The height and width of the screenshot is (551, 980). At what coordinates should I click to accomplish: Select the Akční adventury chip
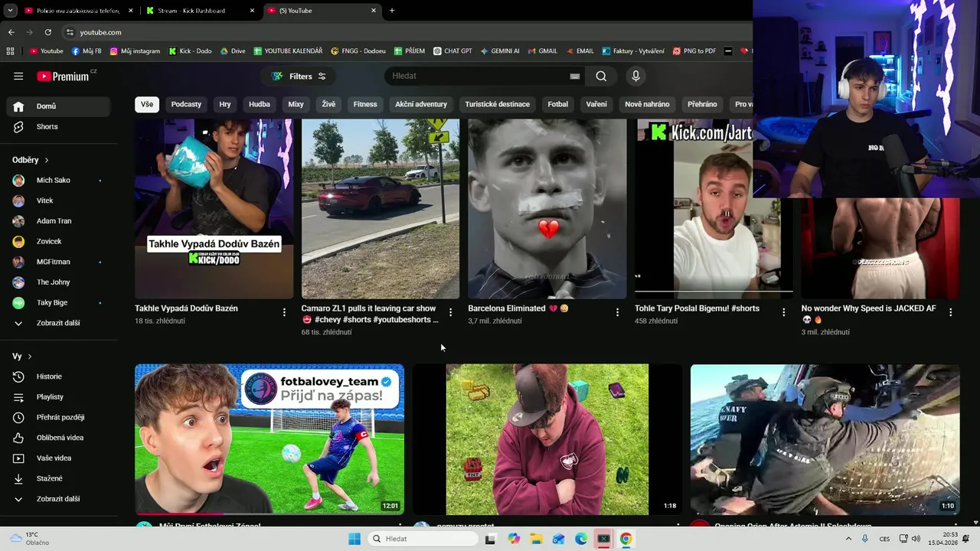[x=421, y=104]
